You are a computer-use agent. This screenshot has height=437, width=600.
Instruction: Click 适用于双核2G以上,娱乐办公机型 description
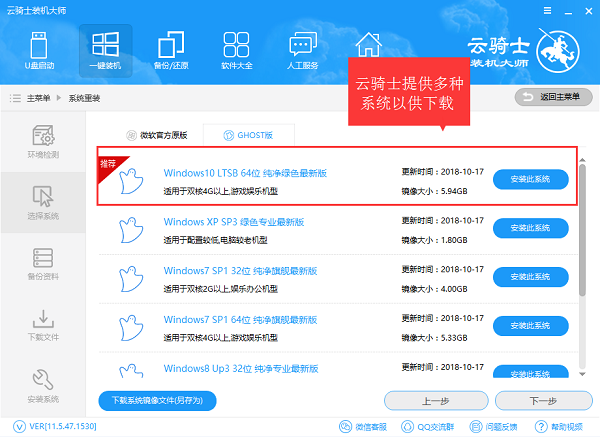220,289
